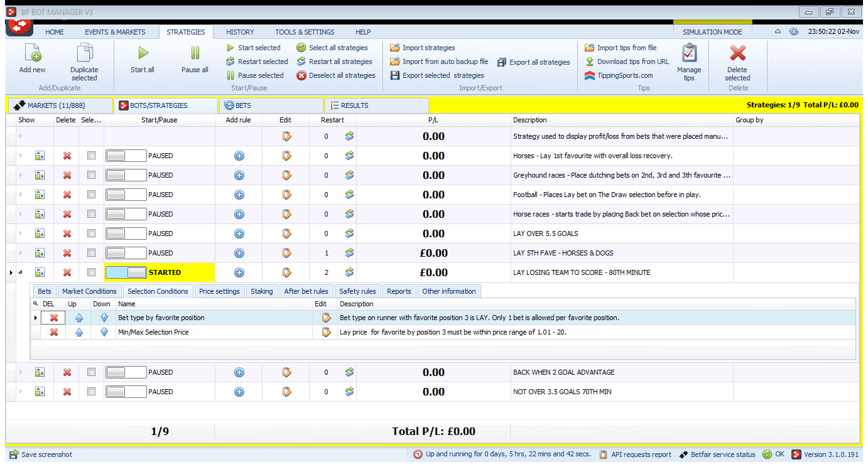Restart the LAY 5TH FAVE strategy
The height and width of the screenshot is (467, 868).
pyautogui.click(x=349, y=253)
